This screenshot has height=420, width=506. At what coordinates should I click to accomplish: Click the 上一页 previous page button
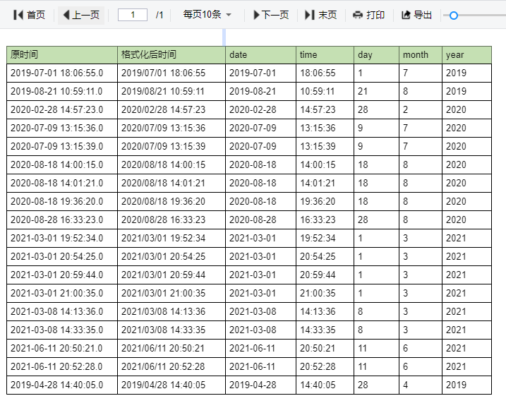point(81,15)
